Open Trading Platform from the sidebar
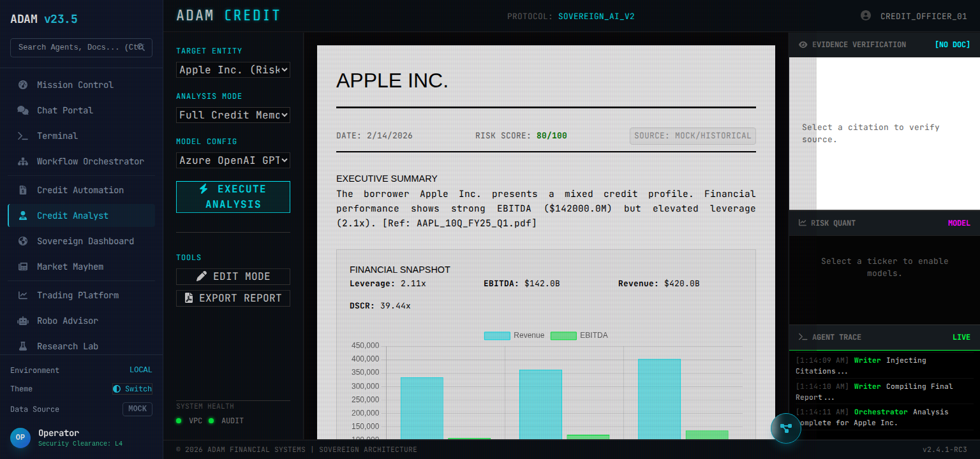 coord(78,295)
